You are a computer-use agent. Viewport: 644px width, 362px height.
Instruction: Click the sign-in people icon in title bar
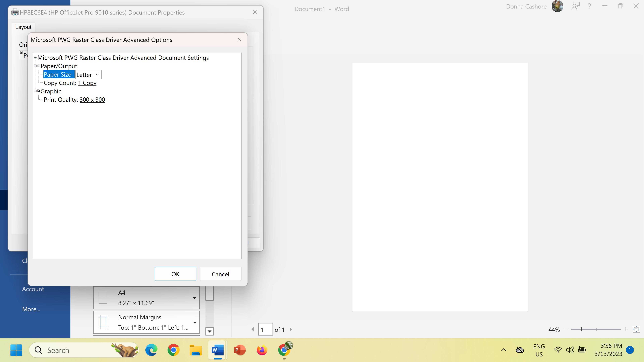[x=576, y=6]
